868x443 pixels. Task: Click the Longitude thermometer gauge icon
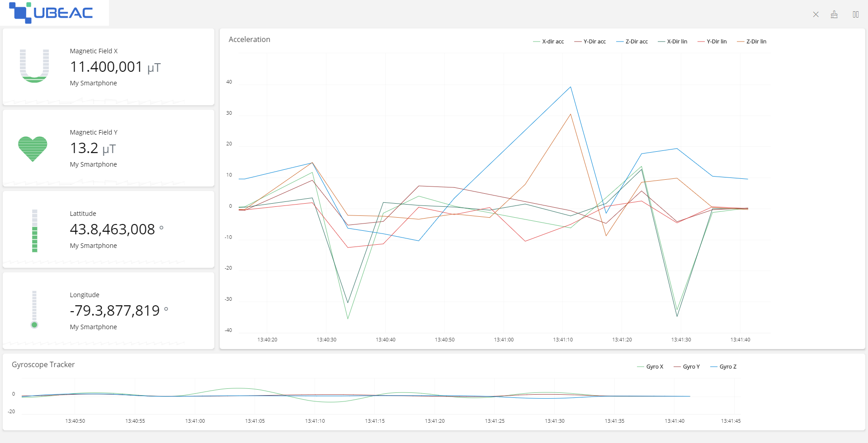tap(34, 310)
